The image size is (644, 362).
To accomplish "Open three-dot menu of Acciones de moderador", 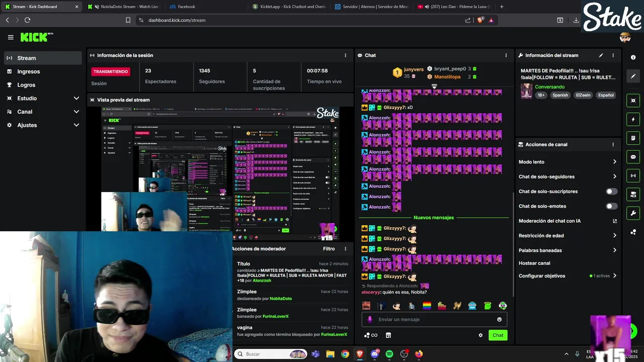I will 345,249.
